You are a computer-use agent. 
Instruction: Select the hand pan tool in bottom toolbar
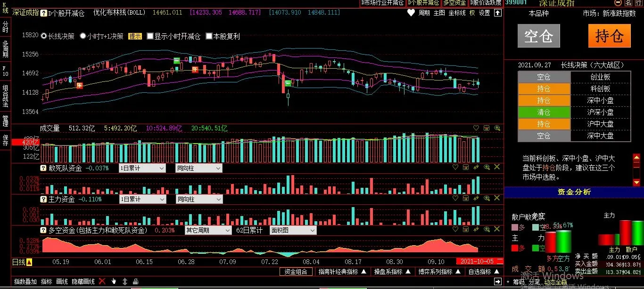click(x=114, y=281)
